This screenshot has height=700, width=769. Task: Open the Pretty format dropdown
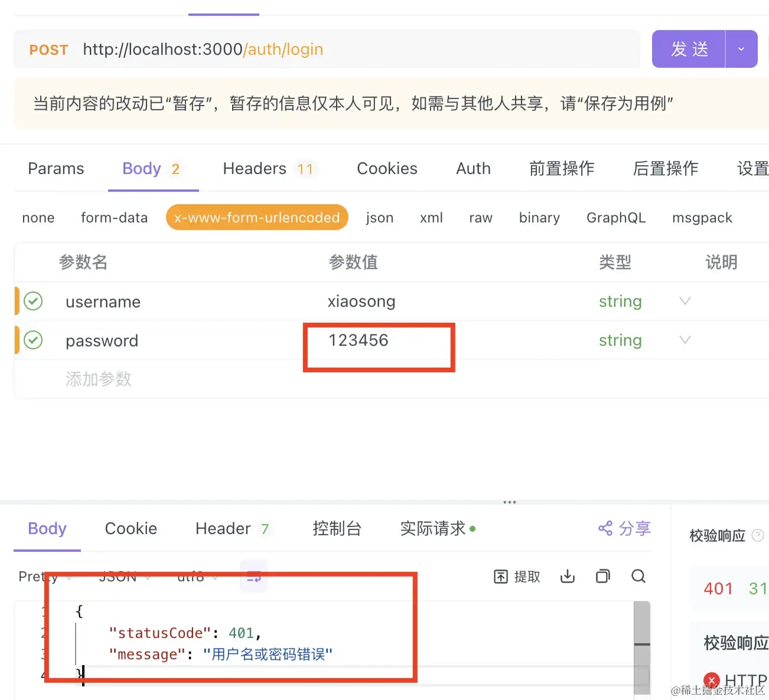click(45, 577)
